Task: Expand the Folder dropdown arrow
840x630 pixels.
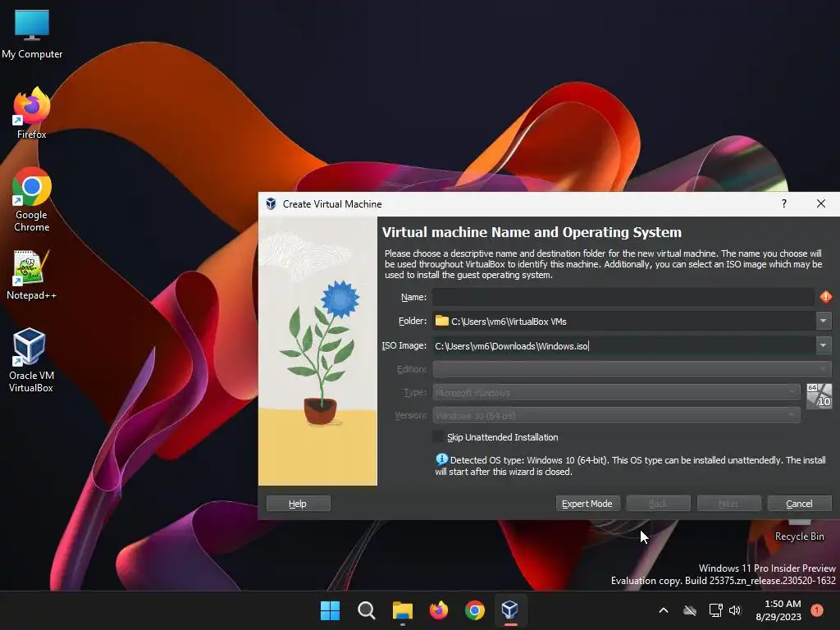Action: (824, 321)
